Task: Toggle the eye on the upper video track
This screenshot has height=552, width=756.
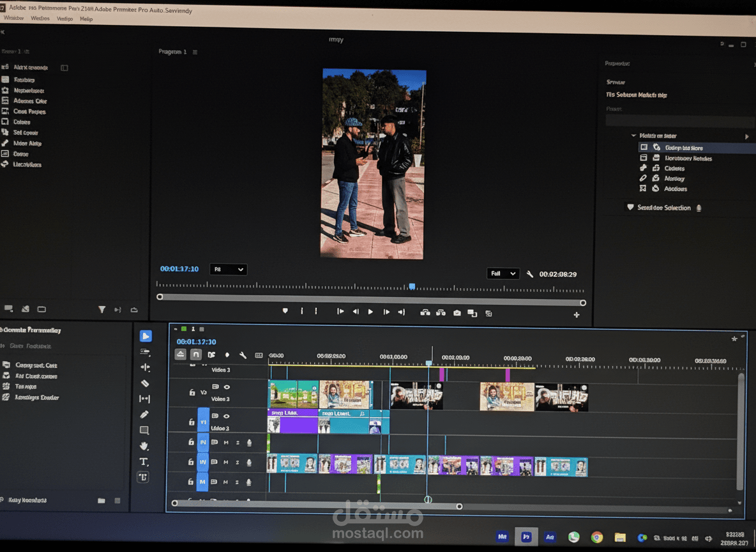Action: (227, 387)
